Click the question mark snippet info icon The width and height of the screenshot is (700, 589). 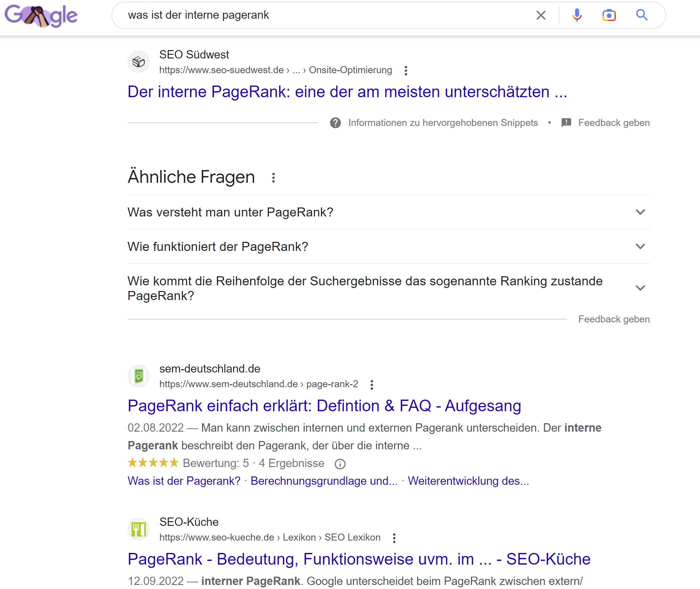(335, 123)
